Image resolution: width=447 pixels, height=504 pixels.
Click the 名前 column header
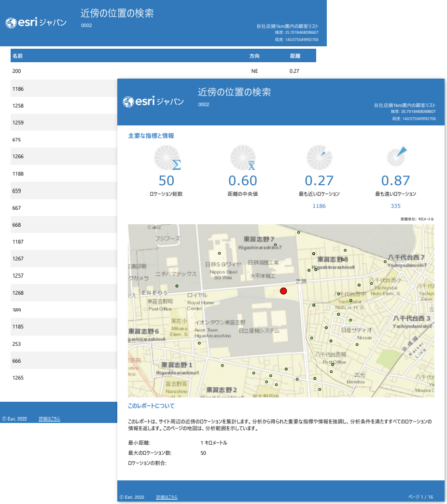[x=17, y=56]
